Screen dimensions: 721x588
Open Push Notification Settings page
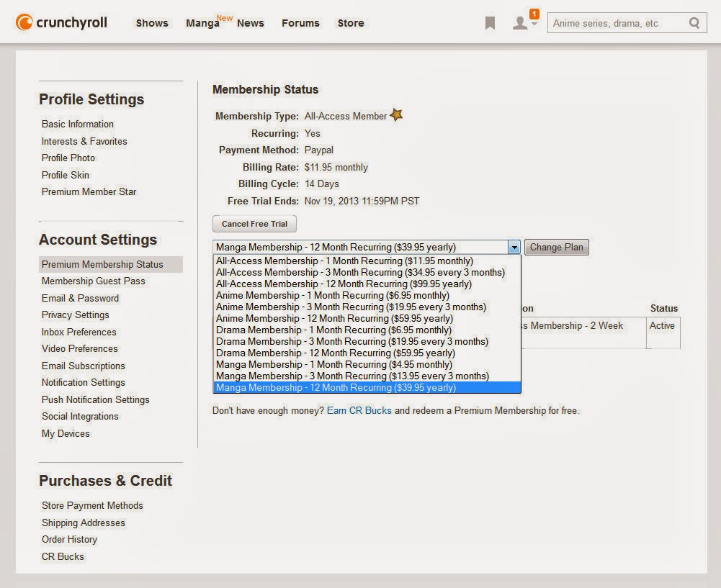tap(95, 399)
